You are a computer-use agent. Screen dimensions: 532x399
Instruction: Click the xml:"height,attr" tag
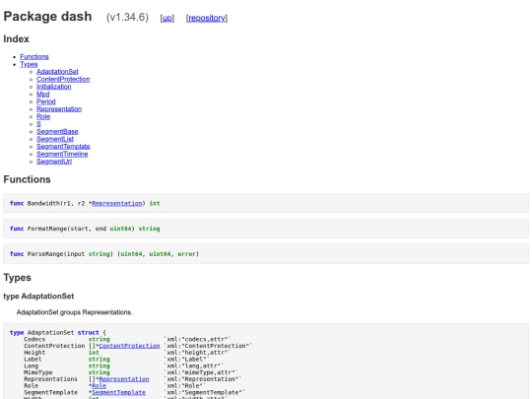197,353
